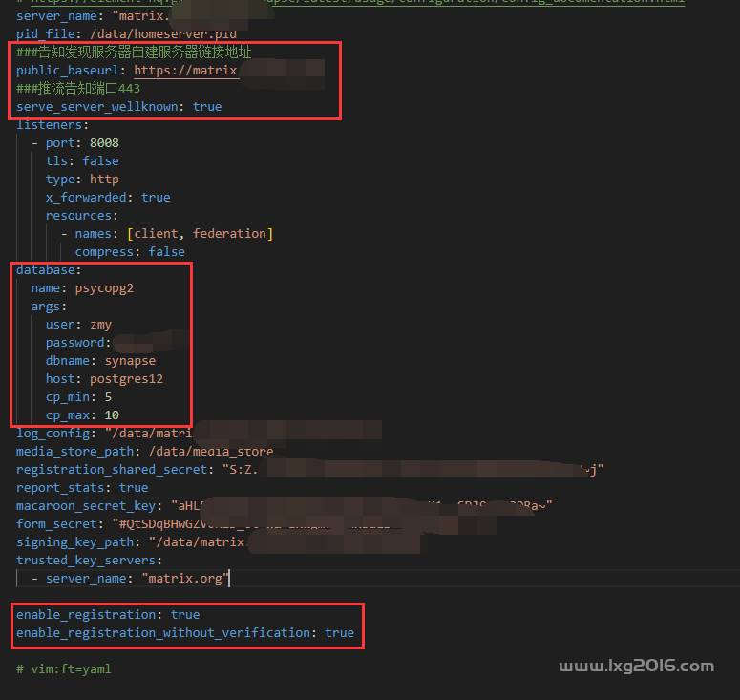
Task: Click 'serve_server_wellknown: true' line
Action: pos(119,107)
